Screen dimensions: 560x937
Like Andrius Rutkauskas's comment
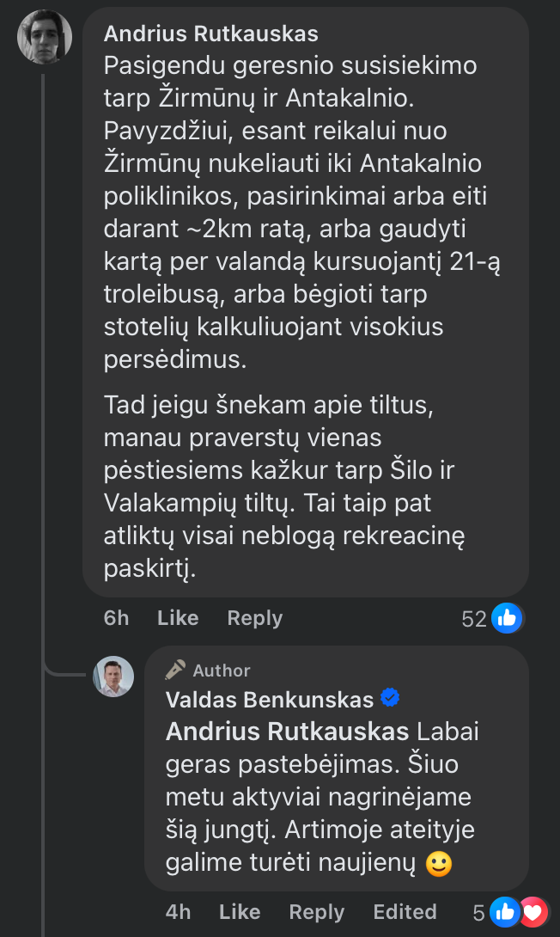pos(178,618)
